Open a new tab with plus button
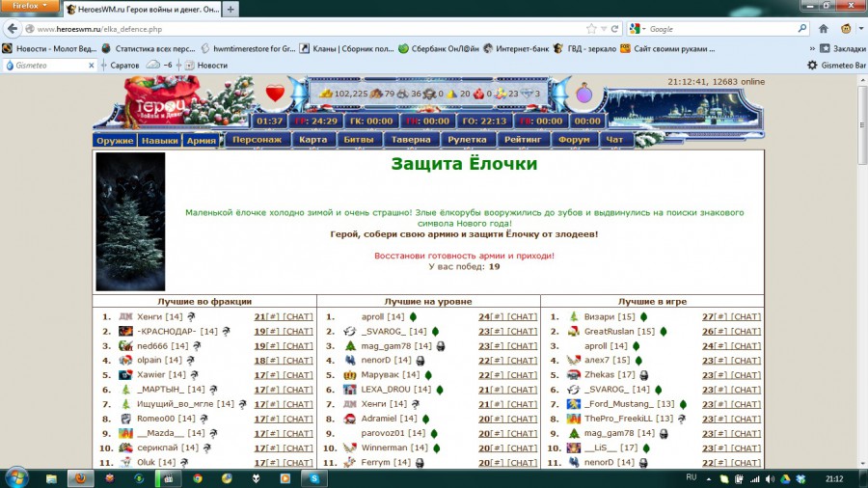 pos(231,10)
